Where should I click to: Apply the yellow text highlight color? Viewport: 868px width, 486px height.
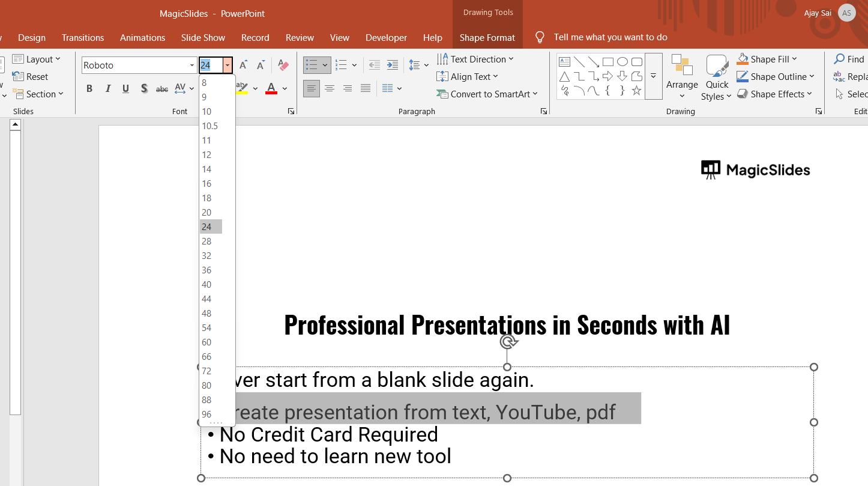(242, 88)
